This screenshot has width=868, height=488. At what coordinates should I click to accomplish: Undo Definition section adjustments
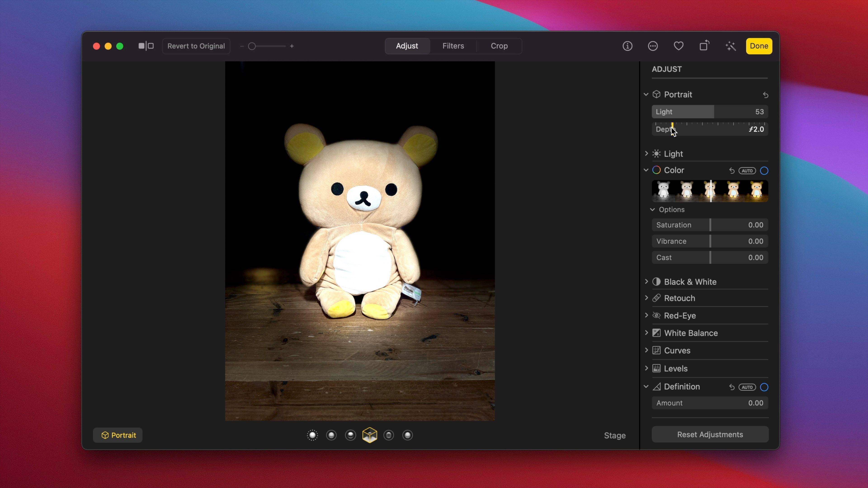point(731,387)
